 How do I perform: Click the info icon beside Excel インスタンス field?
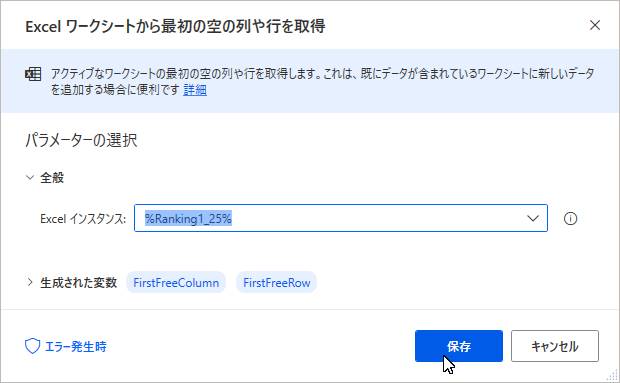pos(570,218)
